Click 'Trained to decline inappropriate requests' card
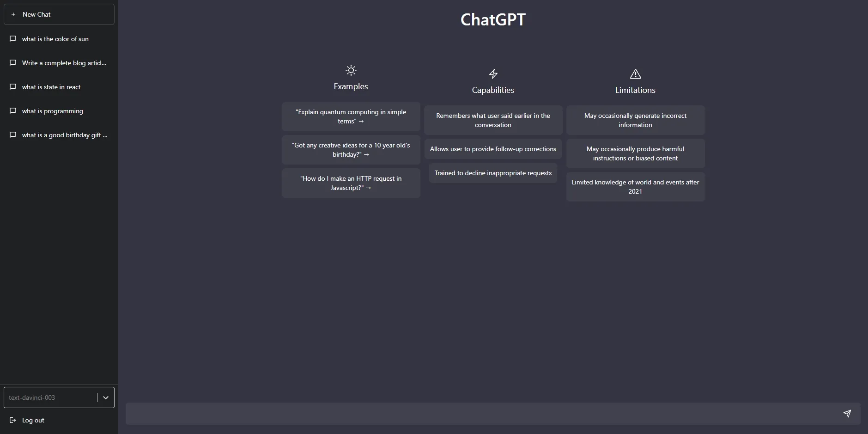This screenshot has width=868, height=434. click(493, 173)
